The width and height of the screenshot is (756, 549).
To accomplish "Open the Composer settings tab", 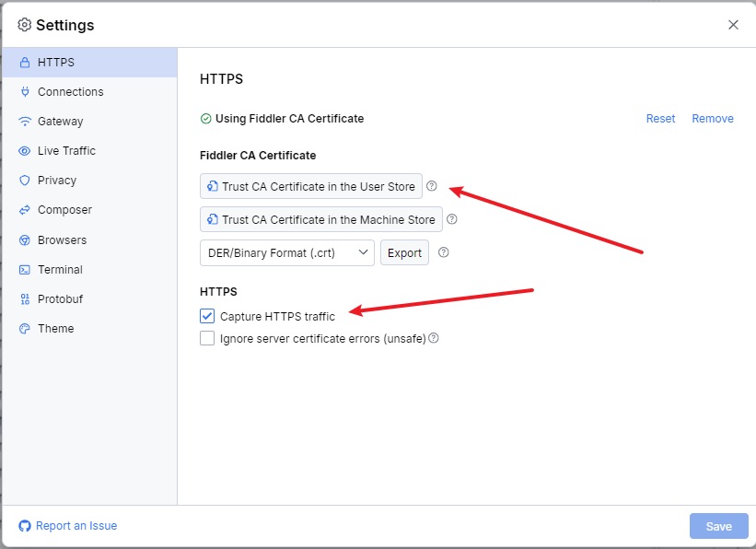I will [x=64, y=210].
